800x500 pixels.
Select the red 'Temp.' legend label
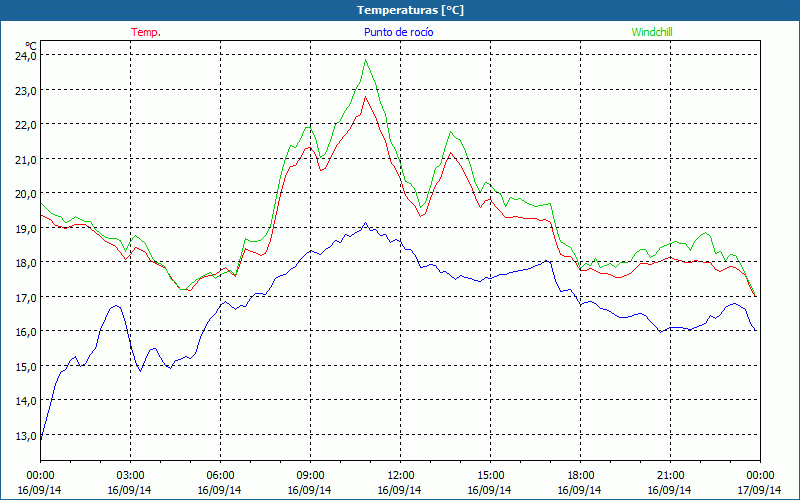click(146, 32)
